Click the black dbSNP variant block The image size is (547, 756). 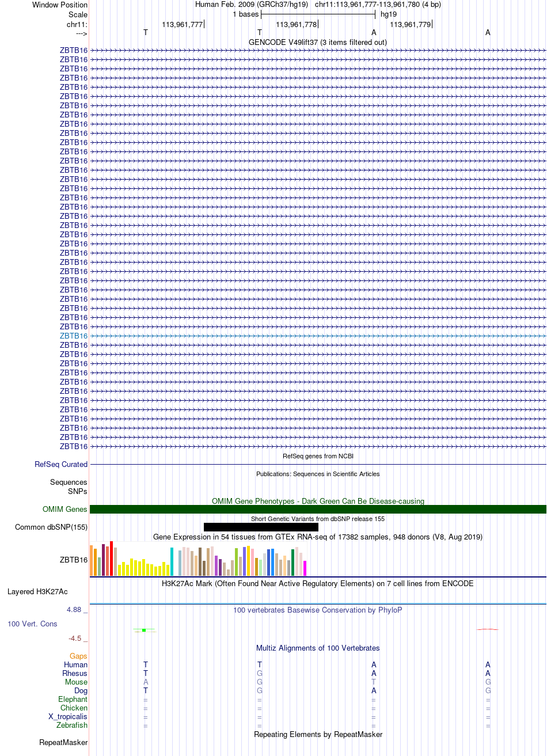261,527
